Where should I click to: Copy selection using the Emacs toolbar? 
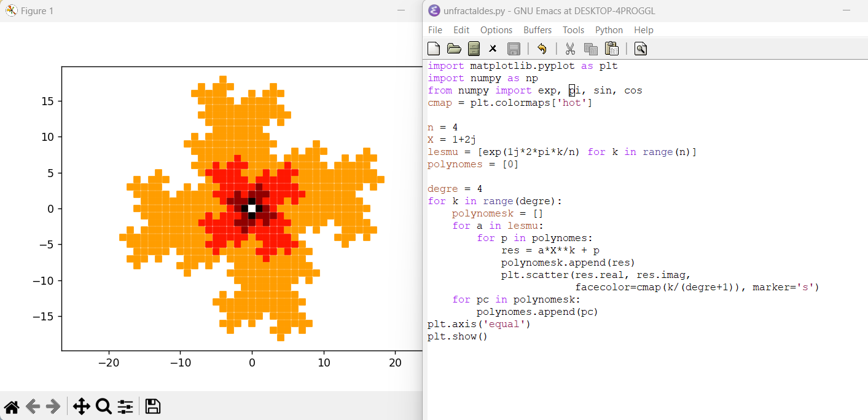[x=590, y=49]
